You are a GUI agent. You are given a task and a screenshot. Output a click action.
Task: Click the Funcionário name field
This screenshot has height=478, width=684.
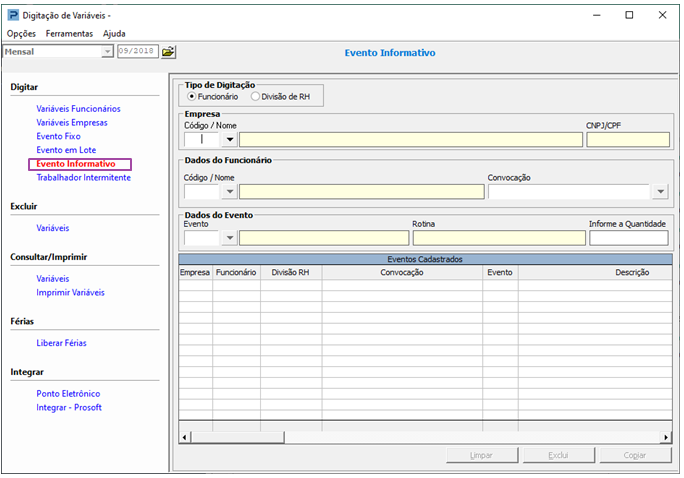[362, 191]
